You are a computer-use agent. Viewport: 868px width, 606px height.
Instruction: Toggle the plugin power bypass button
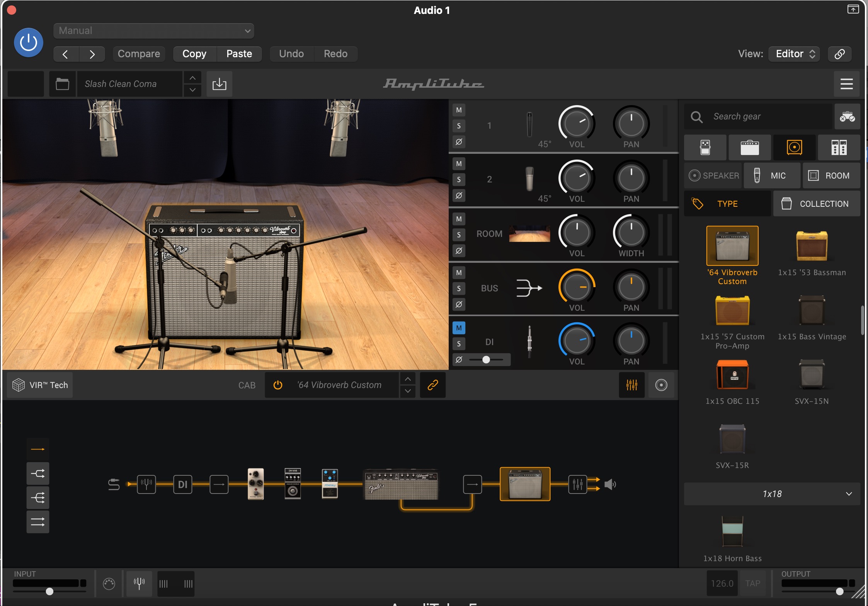tap(29, 43)
